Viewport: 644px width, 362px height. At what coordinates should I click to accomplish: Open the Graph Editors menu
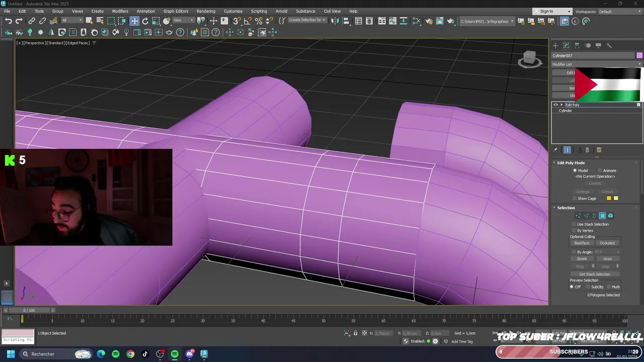pyautogui.click(x=176, y=11)
